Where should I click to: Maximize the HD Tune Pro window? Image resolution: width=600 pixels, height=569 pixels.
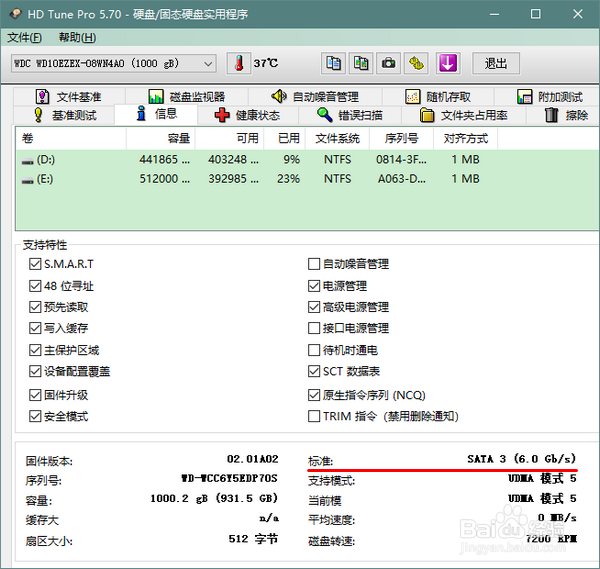536,15
